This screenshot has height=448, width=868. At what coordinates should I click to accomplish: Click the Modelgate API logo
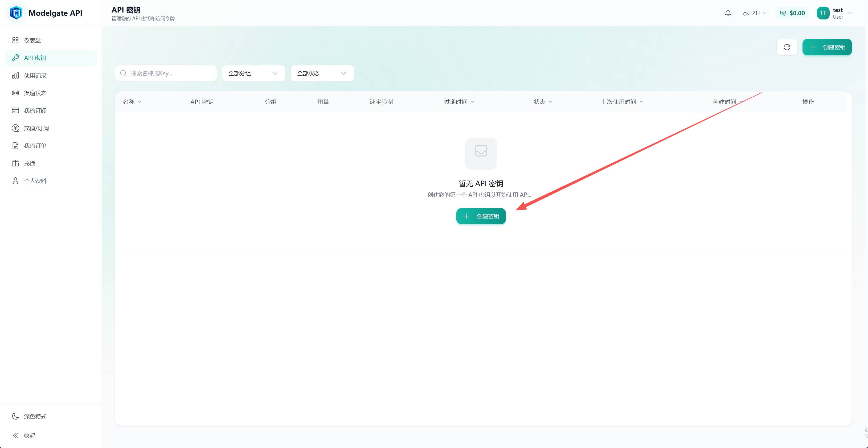(x=16, y=13)
